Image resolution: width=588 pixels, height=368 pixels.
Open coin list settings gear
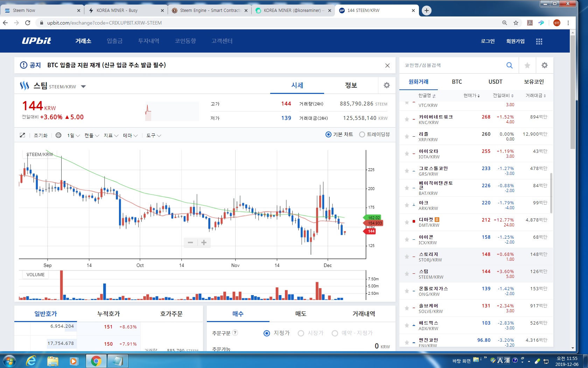(544, 65)
